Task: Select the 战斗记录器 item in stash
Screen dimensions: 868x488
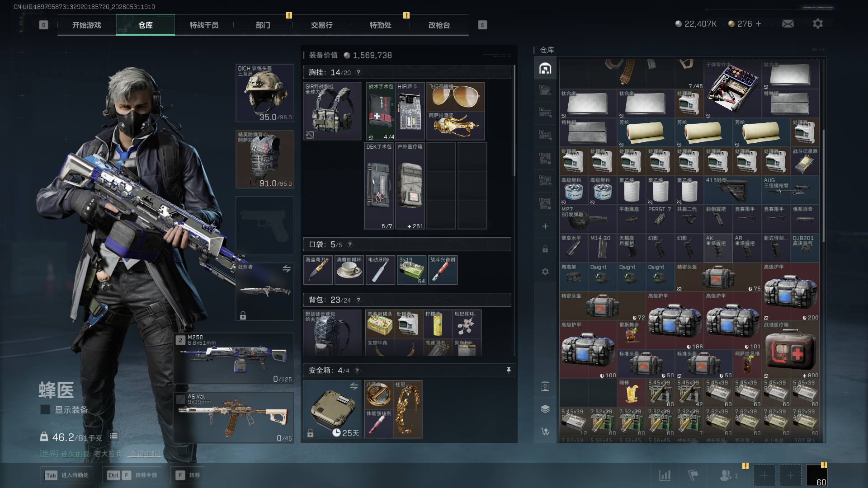Action: pyautogui.click(x=805, y=161)
